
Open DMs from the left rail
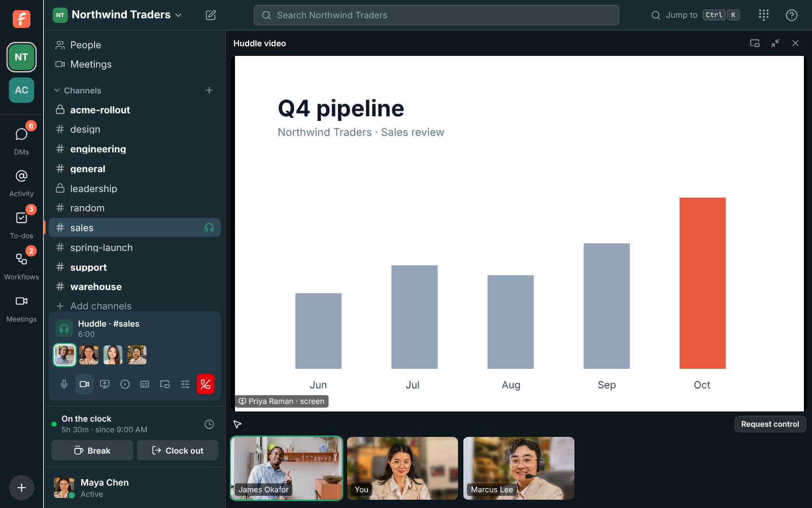coord(21,140)
